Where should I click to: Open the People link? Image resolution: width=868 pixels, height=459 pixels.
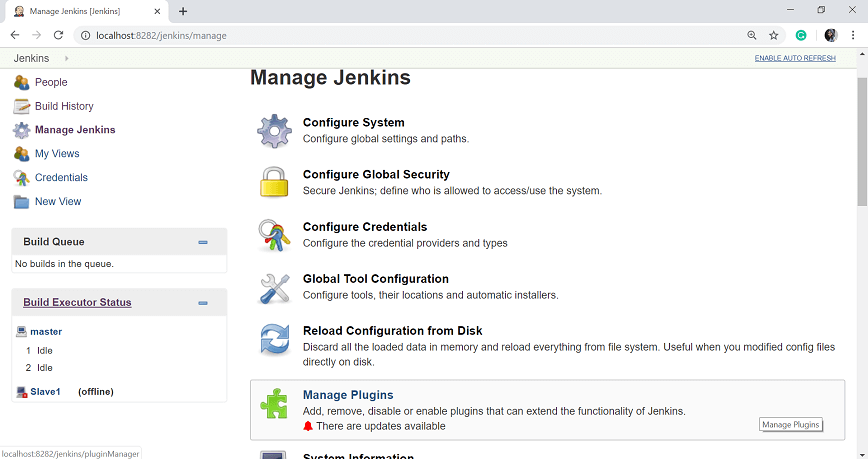point(51,82)
